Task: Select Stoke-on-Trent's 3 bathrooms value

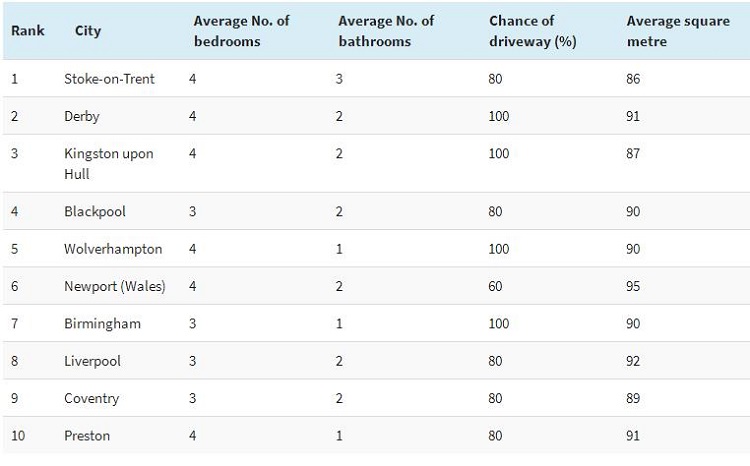Action: point(339,79)
